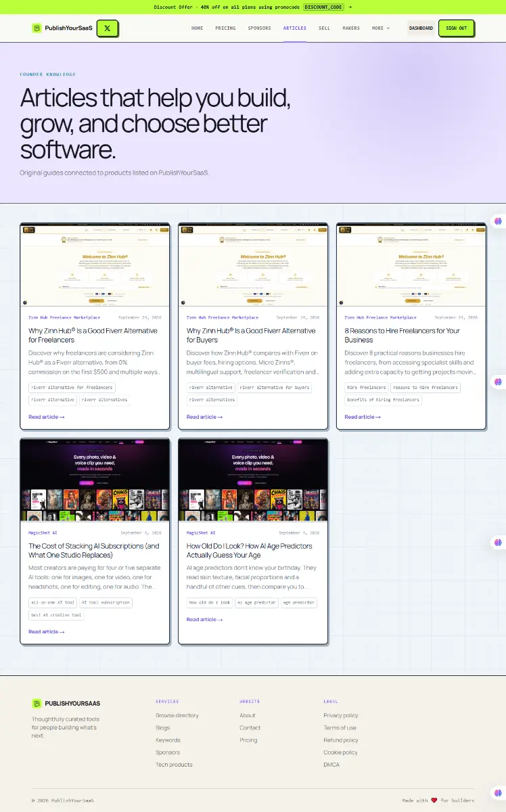Open title 'How Old Do I Look? How AI Age Predictors'
506x812 pixels.
tap(250, 550)
